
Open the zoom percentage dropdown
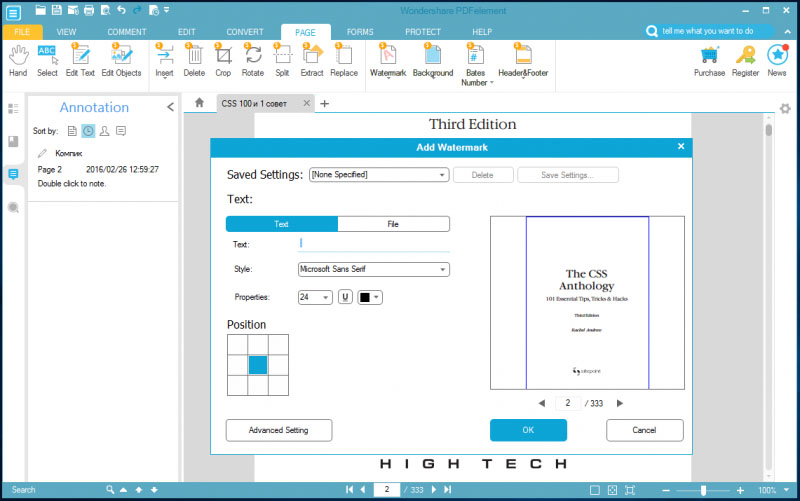point(786,490)
